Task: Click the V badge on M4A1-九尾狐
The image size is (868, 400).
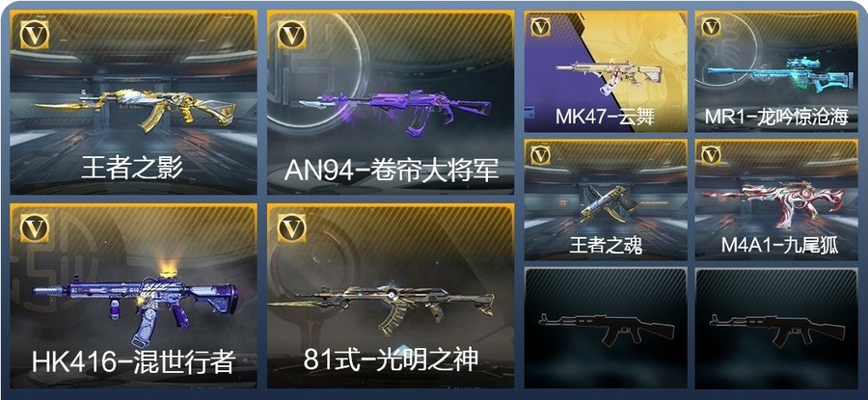Action: pyautogui.click(x=711, y=155)
